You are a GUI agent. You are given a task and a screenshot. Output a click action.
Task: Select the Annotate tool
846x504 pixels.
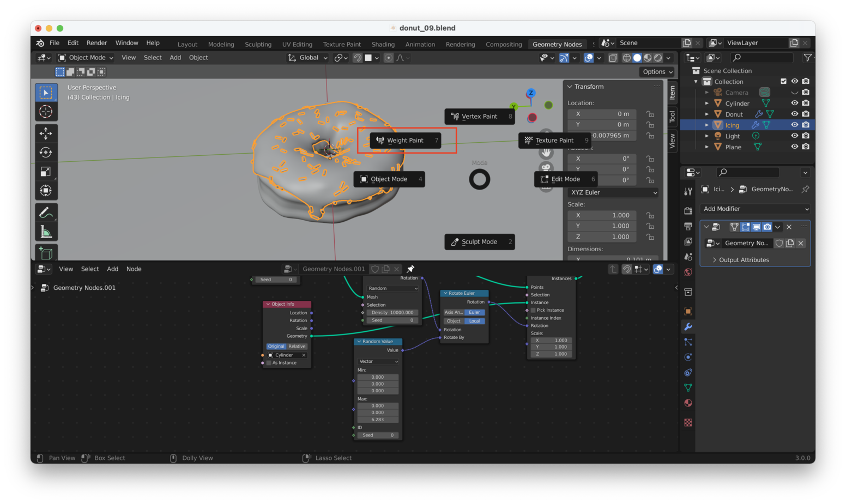tap(46, 212)
